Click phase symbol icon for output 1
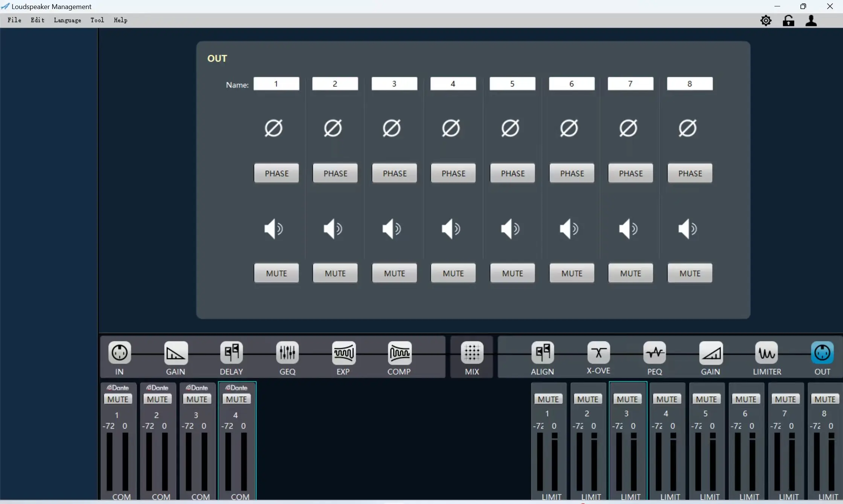This screenshot has width=843, height=504. tap(273, 128)
